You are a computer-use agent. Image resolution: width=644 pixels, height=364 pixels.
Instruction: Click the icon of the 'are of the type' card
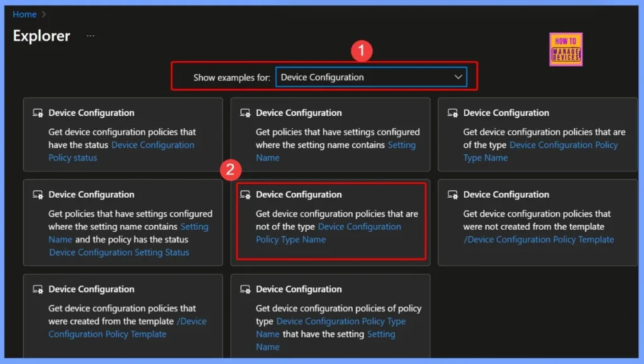tap(453, 113)
